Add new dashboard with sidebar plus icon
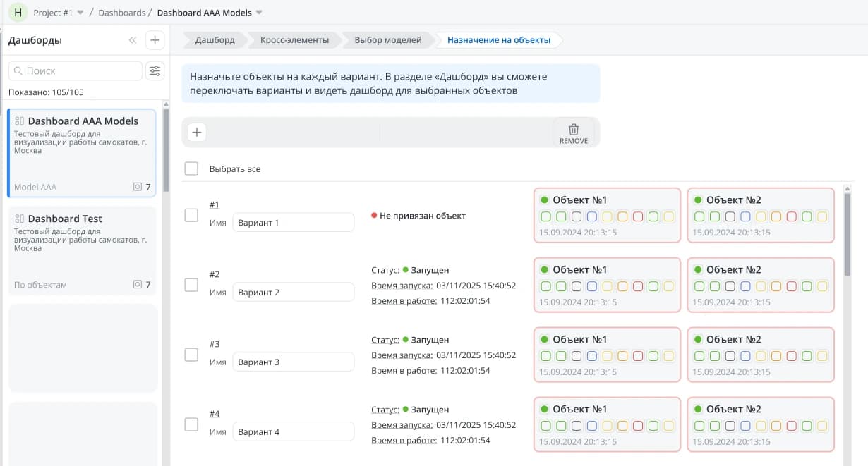The height and width of the screenshot is (466, 868). [155, 40]
